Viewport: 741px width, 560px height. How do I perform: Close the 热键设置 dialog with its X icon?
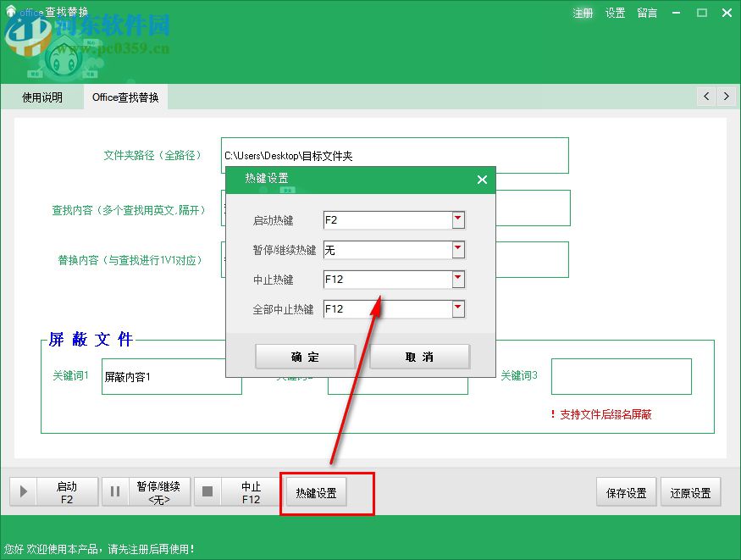[483, 180]
